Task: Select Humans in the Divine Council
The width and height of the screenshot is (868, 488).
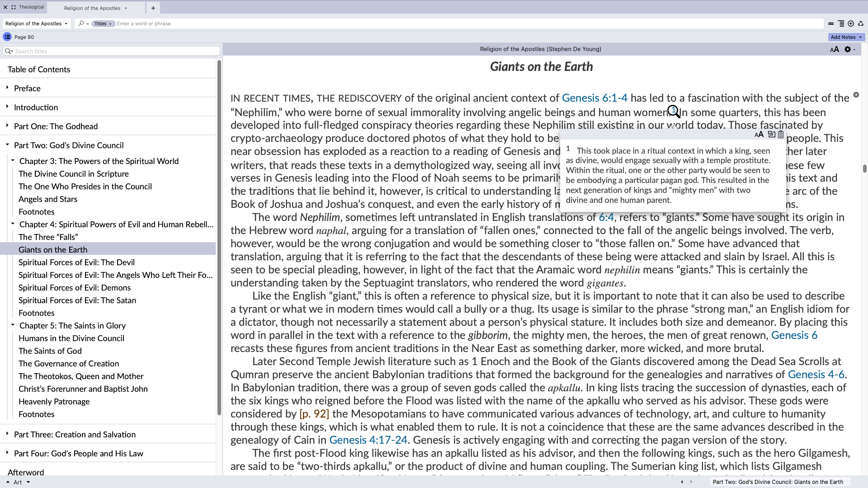Action: [71, 338]
